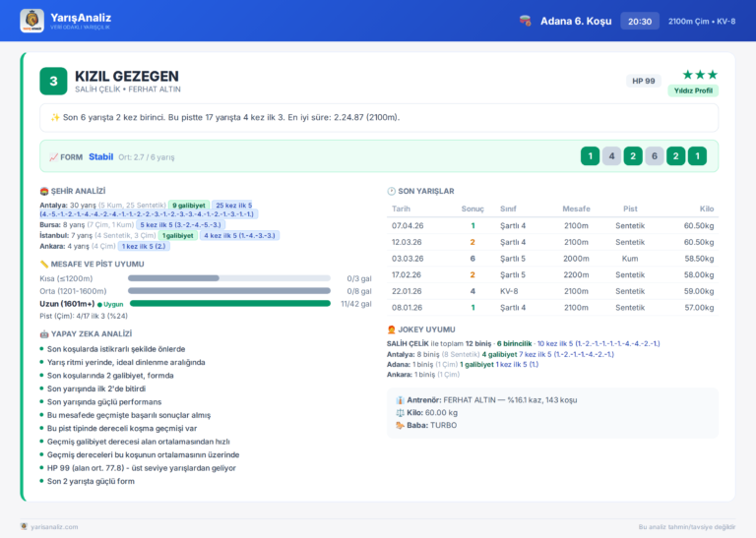Screen dimensions: 756x538
Task: Click the jockey icon by JOKEY UYUMU
Action: [x=391, y=329]
